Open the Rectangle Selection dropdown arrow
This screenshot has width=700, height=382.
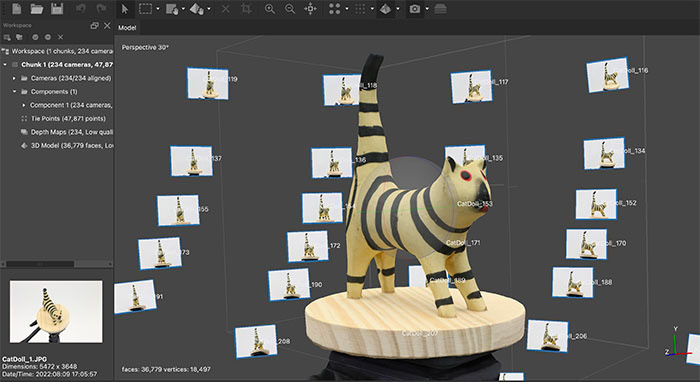pyautogui.click(x=158, y=9)
